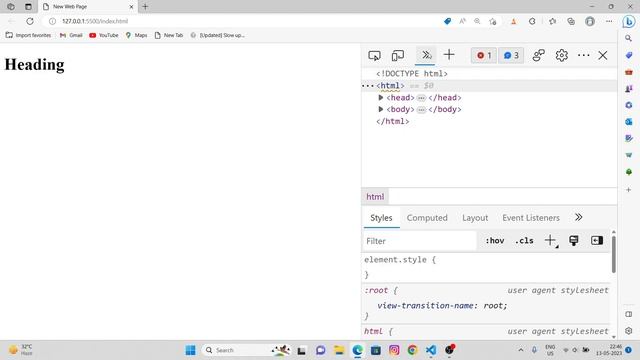Activate the inspect element picker tool

point(374,55)
